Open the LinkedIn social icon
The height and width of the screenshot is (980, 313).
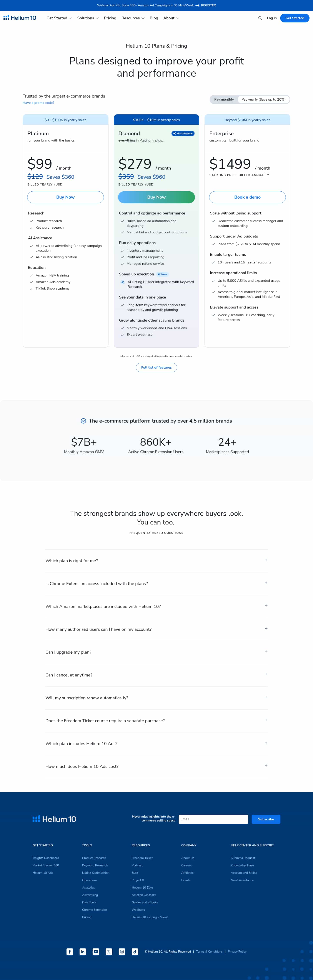[83, 951]
